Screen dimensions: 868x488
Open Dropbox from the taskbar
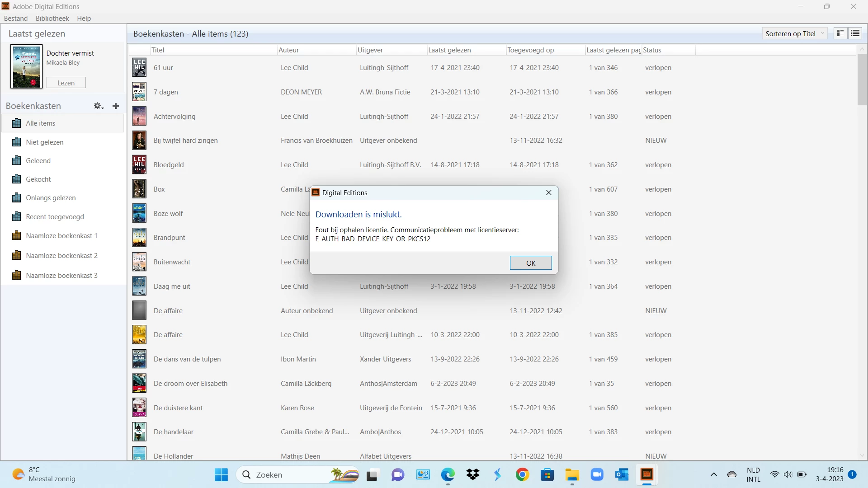click(472, 474)
